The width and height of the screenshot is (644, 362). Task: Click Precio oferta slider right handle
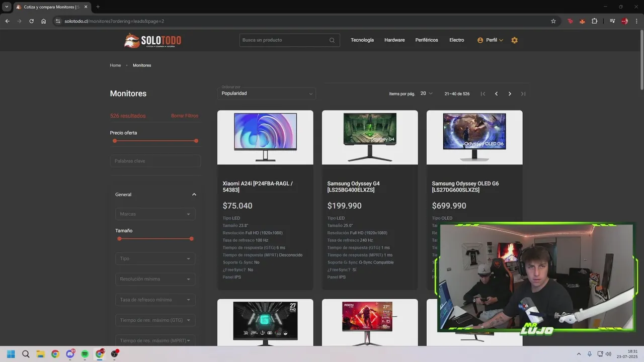pos(196,141)
